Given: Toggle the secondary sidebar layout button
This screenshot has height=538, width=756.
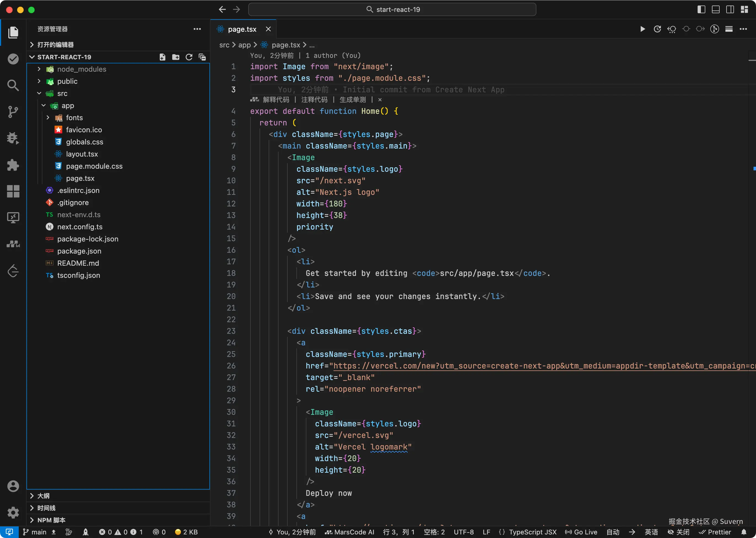Looking at the screenshot, I should tap(730, 10).
